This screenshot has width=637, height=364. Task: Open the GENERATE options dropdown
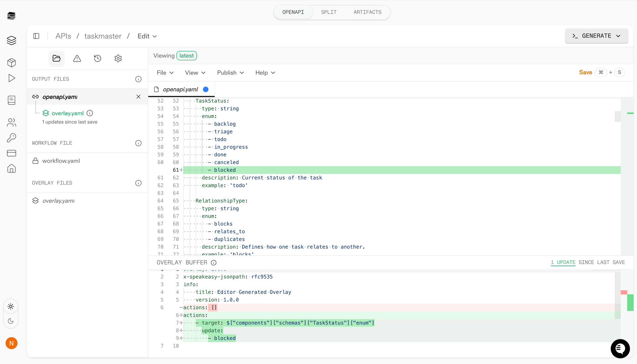click(x=619, y=36)
